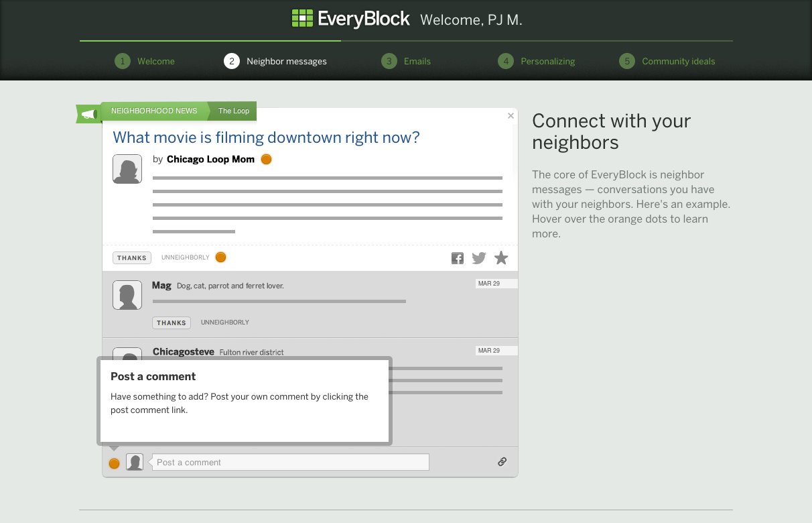Image resolution: width=812 pixels, height=523 pixels.
Task: Click THANKS on Mag's comment
Action: coord(172,323)
